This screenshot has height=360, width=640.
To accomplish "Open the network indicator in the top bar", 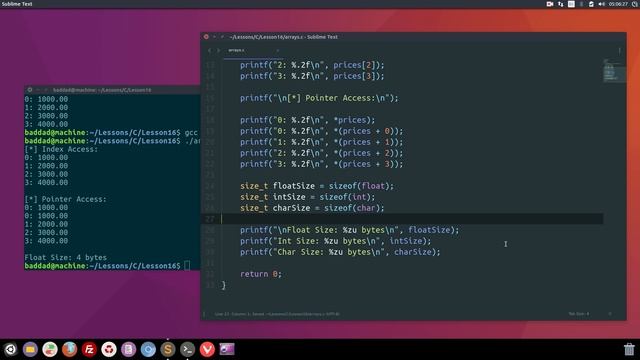I will point(560,4).
